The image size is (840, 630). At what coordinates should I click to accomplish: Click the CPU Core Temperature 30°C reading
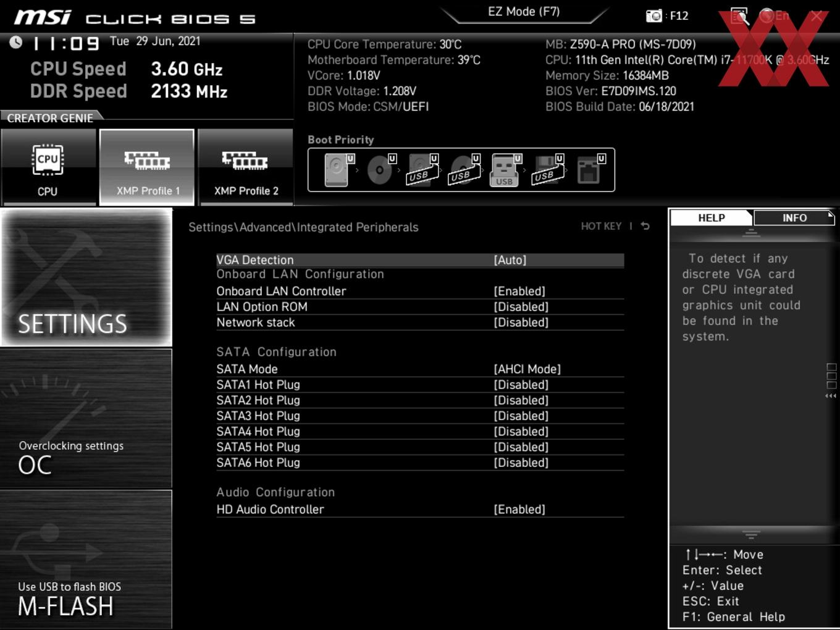tap(384, 44)
